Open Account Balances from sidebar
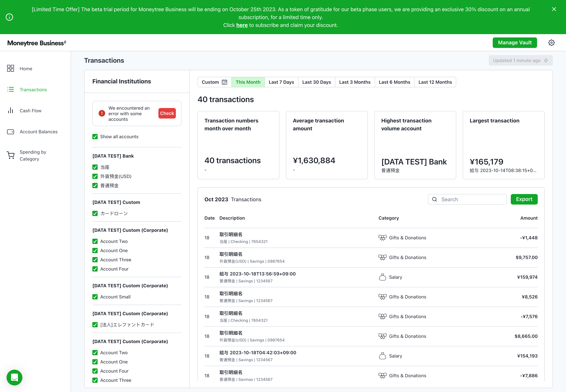The width and height of the screenshot is (566, 392). tap(39, 132)
